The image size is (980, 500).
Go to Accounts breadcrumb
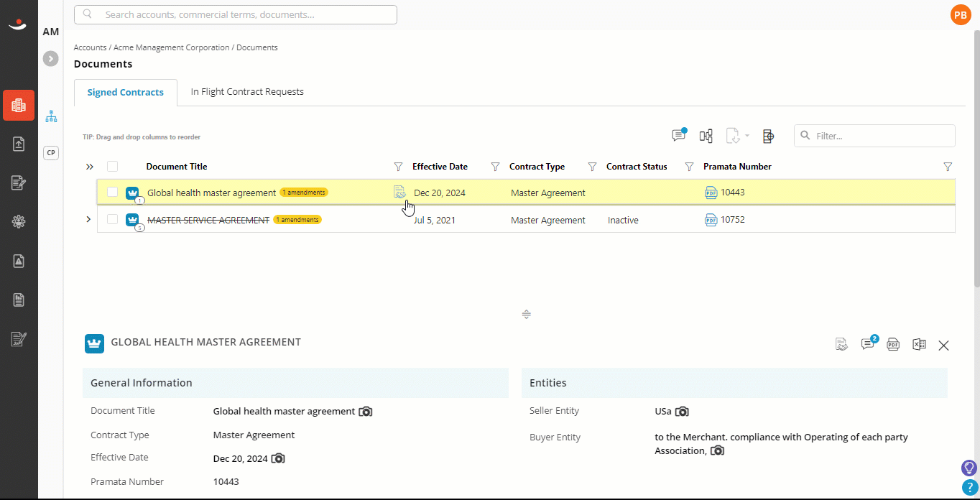pos(91,47)
